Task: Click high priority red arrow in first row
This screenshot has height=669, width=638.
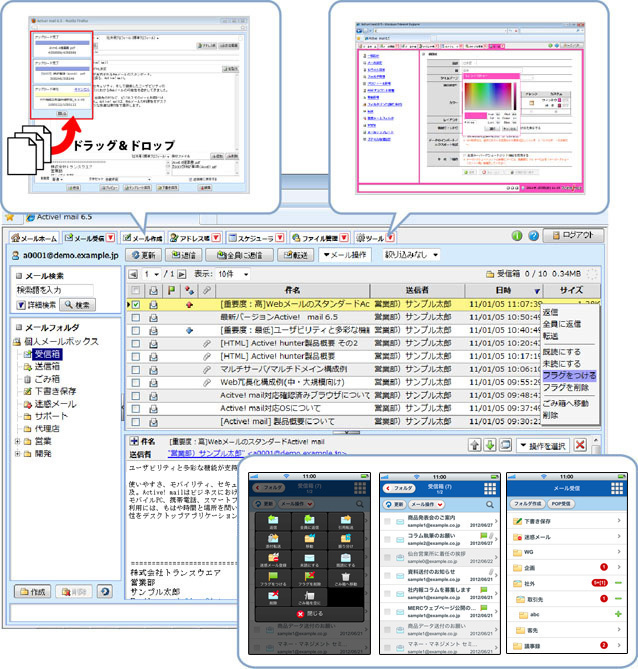Action: [x=189, y=305]
